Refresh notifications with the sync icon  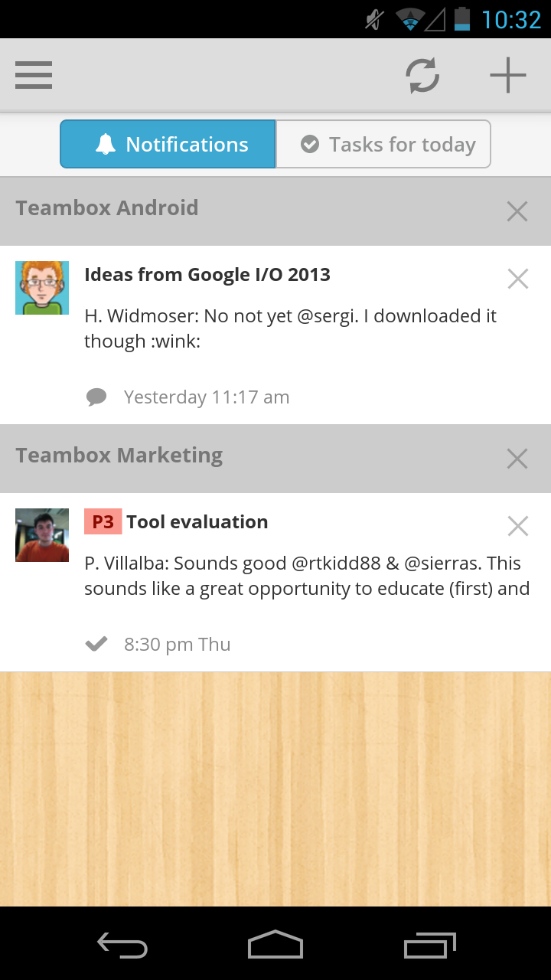click(x=422, y=75)
